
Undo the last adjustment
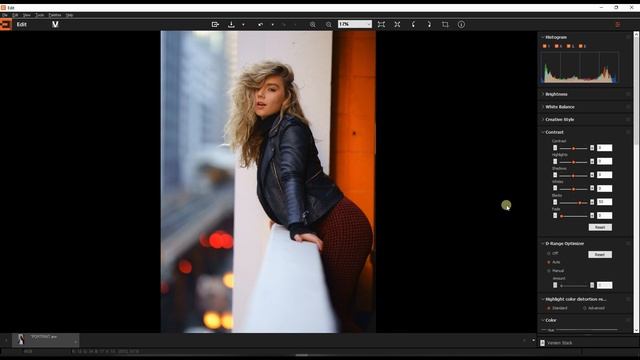click(x=260, y=24)
